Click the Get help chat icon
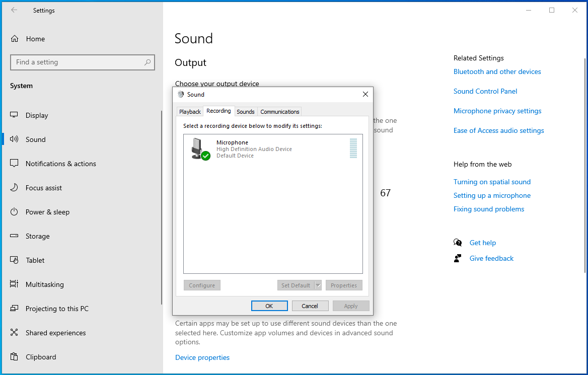588x375 pixels. click(458, 243)
